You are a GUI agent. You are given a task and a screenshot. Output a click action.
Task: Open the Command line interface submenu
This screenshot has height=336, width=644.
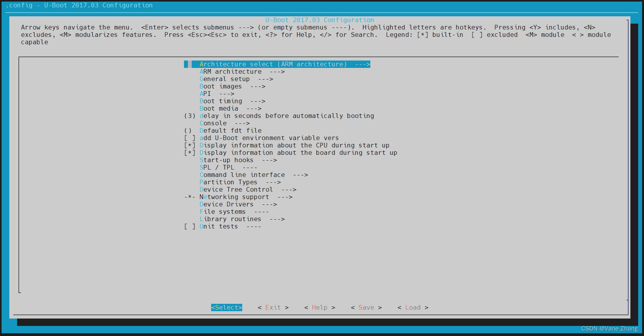254,175
